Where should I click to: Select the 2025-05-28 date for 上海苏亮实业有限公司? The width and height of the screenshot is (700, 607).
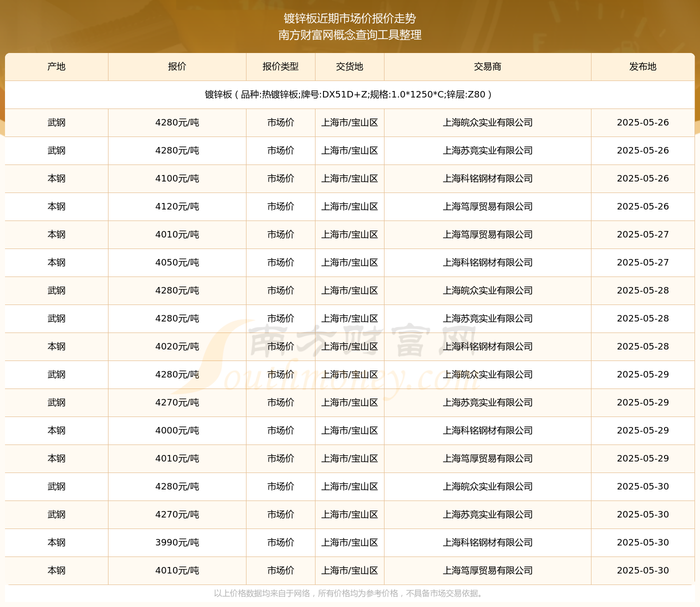click(643, 318)
